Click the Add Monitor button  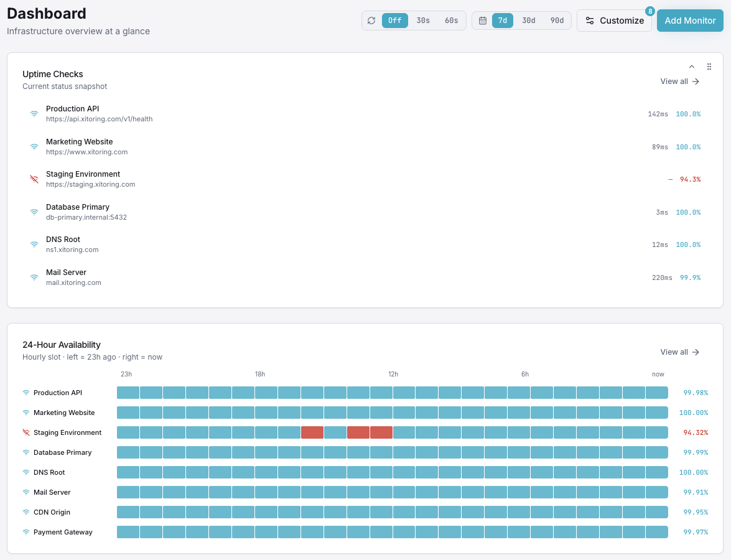point(690,20)
